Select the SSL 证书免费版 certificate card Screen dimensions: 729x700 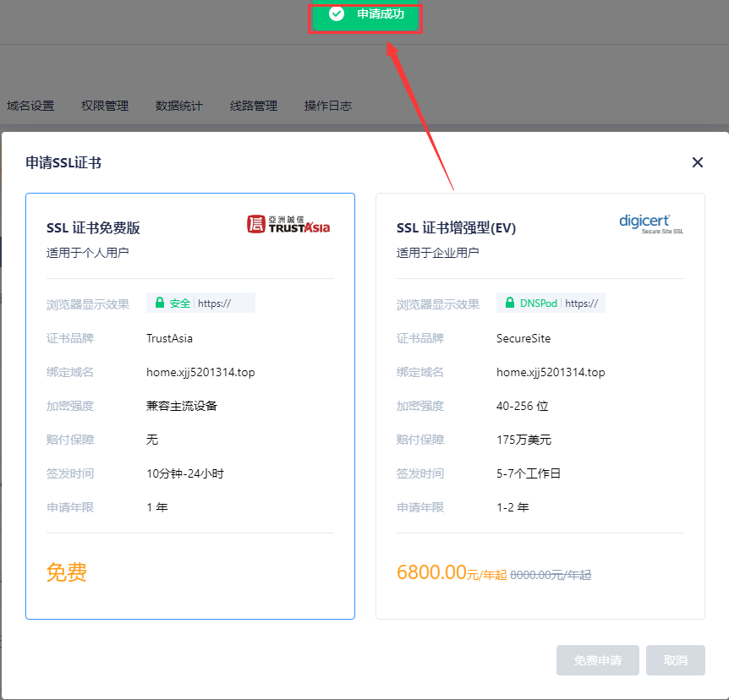pos(190,406)
